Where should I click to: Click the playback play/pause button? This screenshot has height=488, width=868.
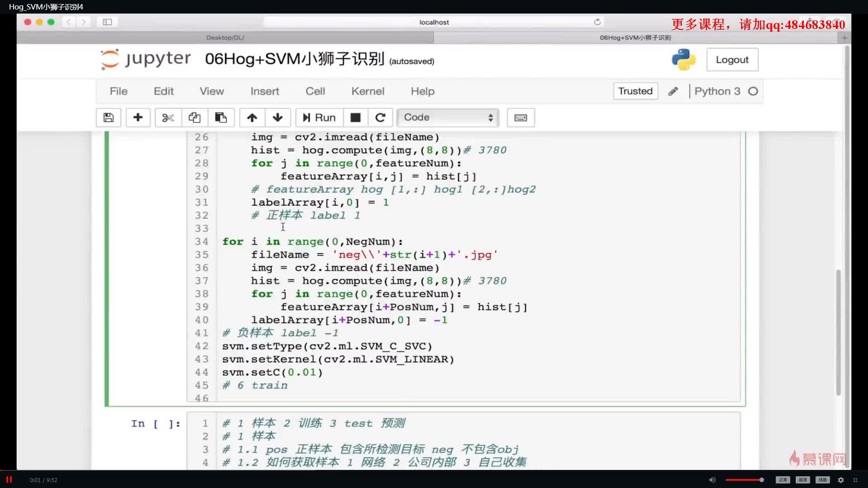tap(10, 480)
